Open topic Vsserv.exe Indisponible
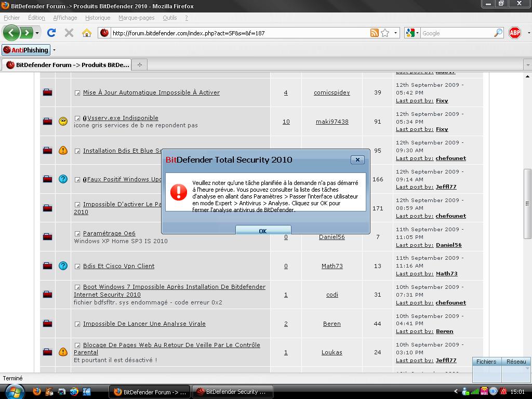 (123, 118)
